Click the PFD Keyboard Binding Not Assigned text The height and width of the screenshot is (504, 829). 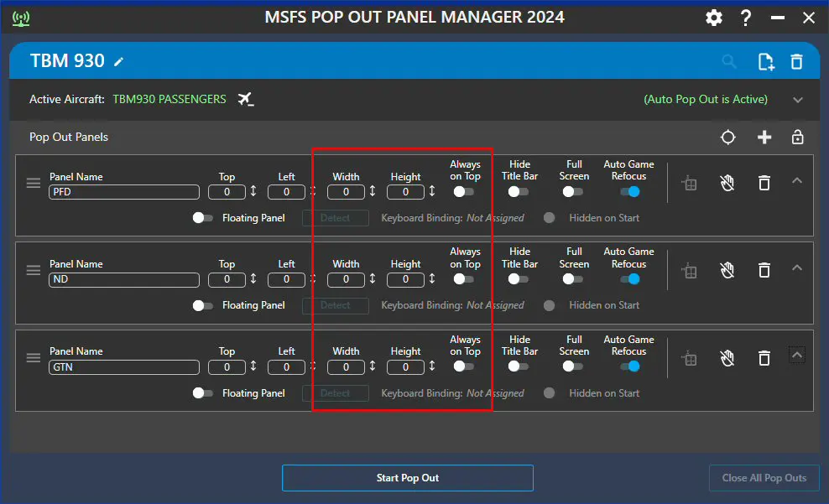click(x=495, y=218)
